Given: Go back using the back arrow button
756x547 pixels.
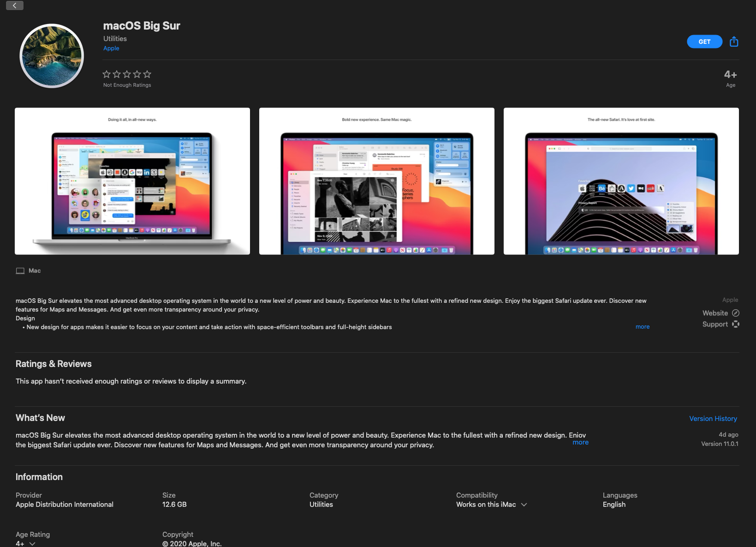Looking at the screenshot, I should (x=14, y=5).
